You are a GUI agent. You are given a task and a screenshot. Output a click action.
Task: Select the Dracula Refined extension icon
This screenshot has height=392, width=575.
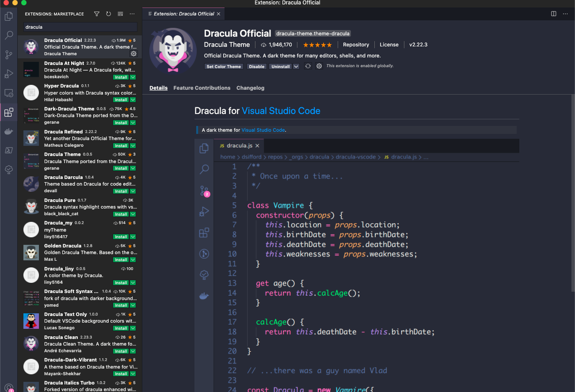(x=31, y=138)
